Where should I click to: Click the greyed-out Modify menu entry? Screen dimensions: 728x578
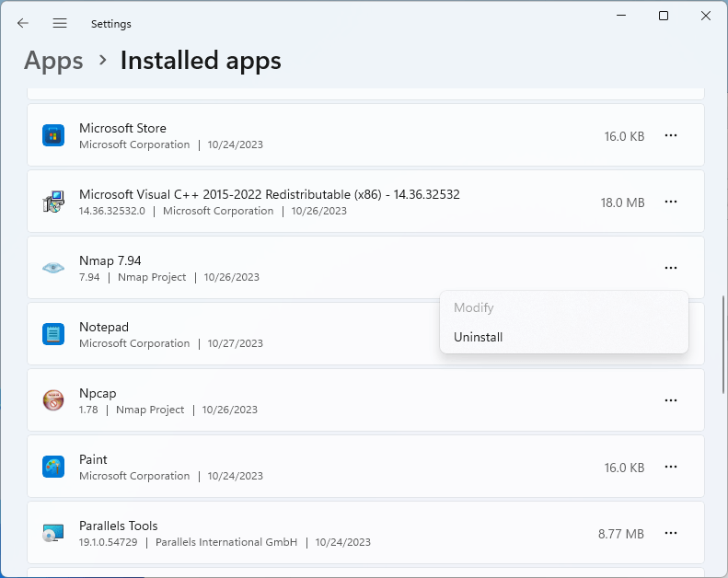click(x=474, y=307)
